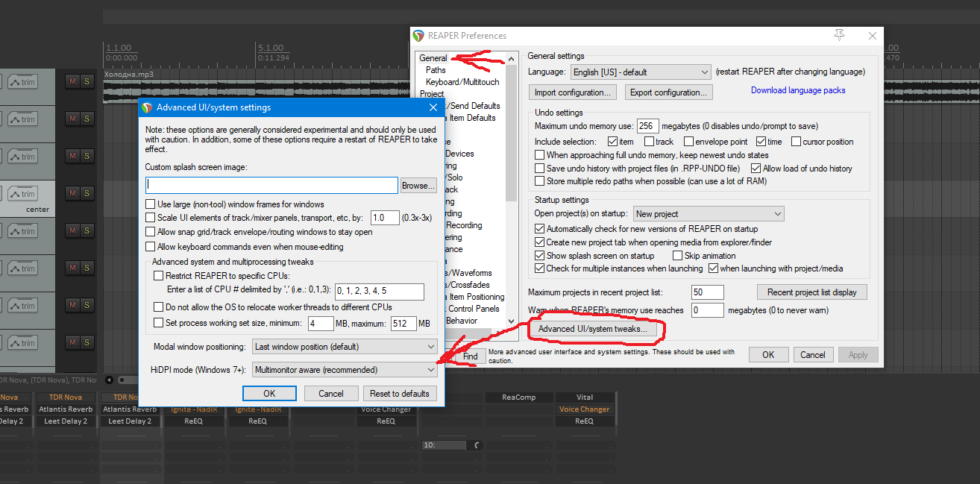Click the ReEQ slot under Vital
Viewport: 980px width, 484px height.
click(x=585, y=421)
